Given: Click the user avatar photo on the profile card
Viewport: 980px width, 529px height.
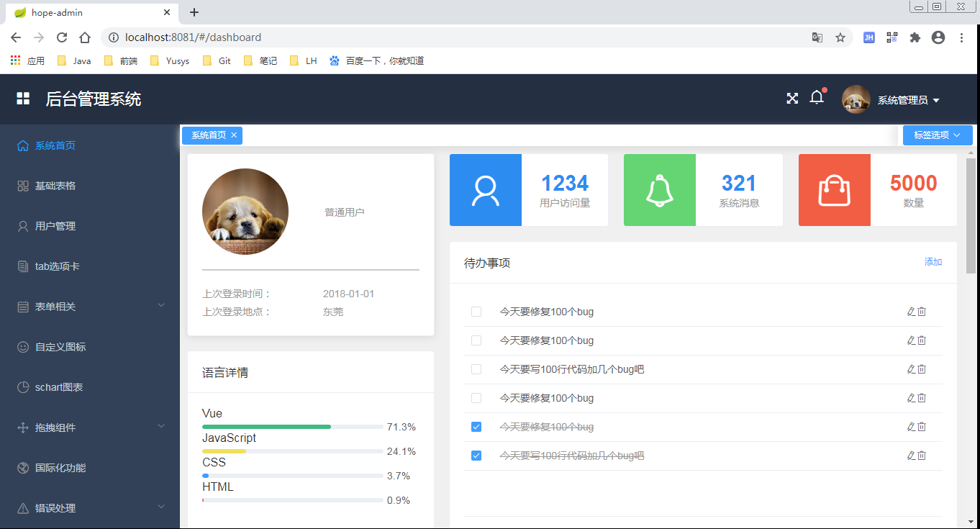Looking at the screenshot, I should coord(245,211).
